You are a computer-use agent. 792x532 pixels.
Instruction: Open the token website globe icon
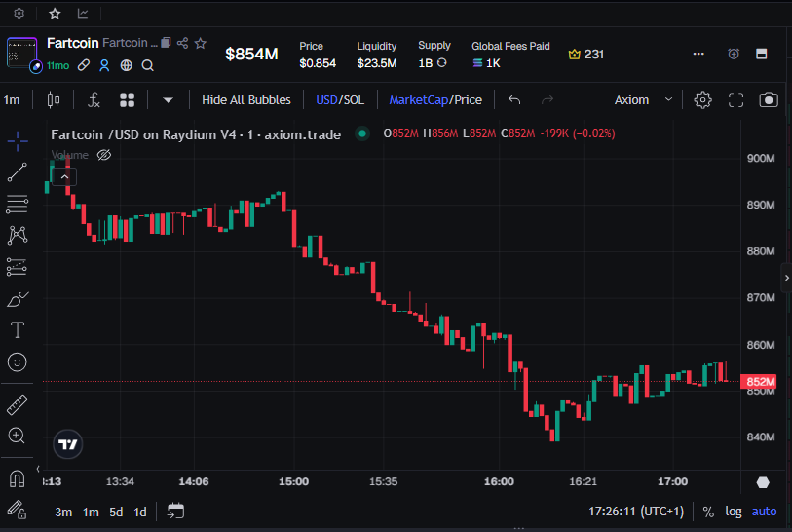coord(127,65)
